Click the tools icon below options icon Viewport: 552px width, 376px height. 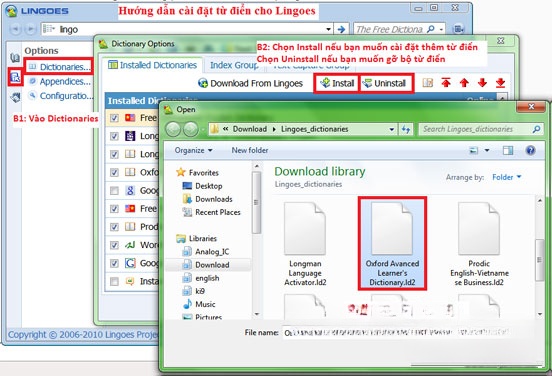pos(15,97)
